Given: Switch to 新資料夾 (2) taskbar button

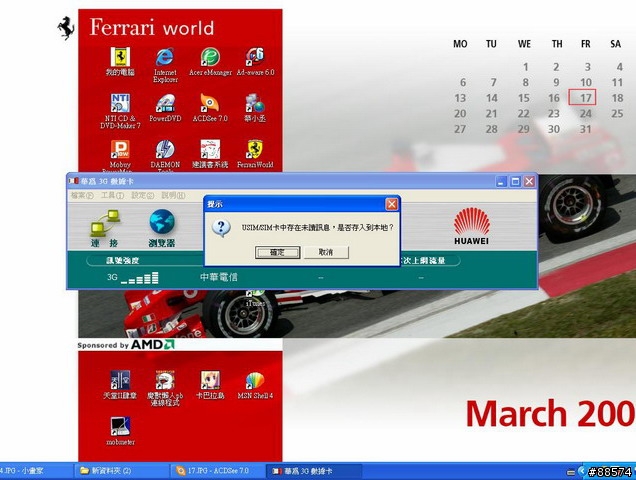Looking at the screenshot, I should 122,471.
